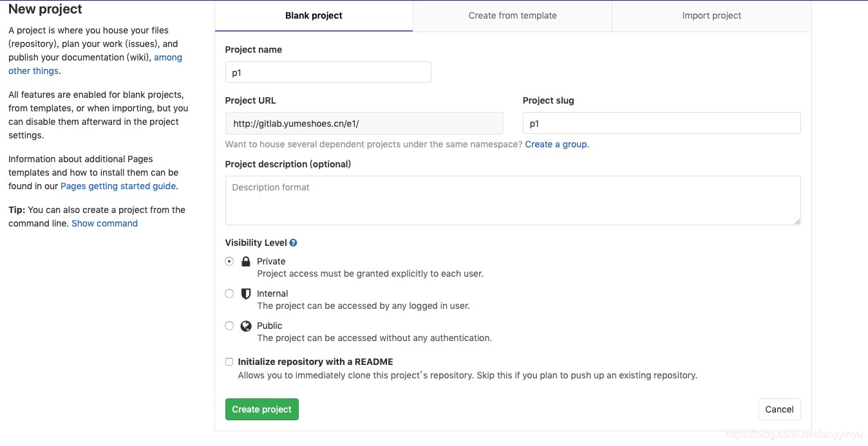The width and height of the screenshot is (868, 446).
Task: Enable Initialize repository with a README
Action: (229, 362)
